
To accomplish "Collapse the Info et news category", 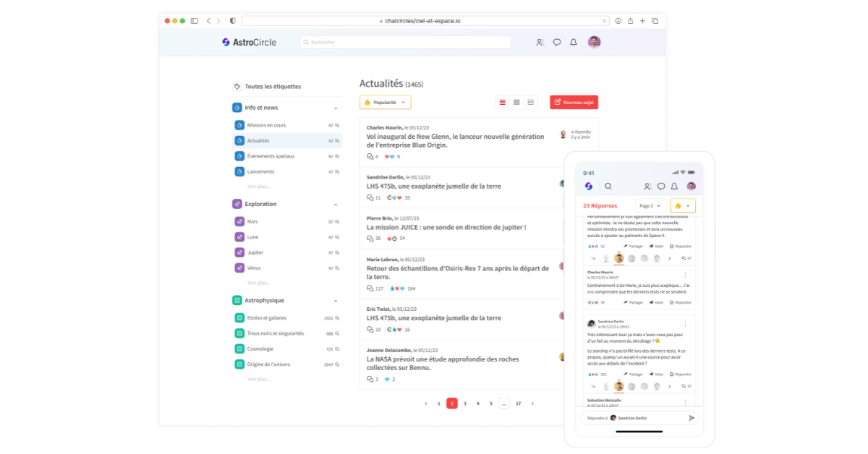I will point(336,108).
